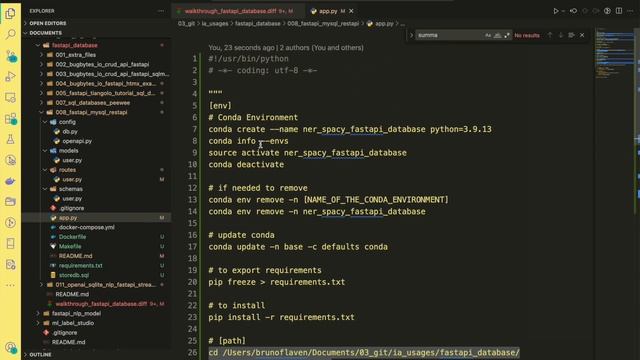Split the editor right
The height and width of the screenshot is (360, 640).
pyautogui.click(x=619, y=11)
